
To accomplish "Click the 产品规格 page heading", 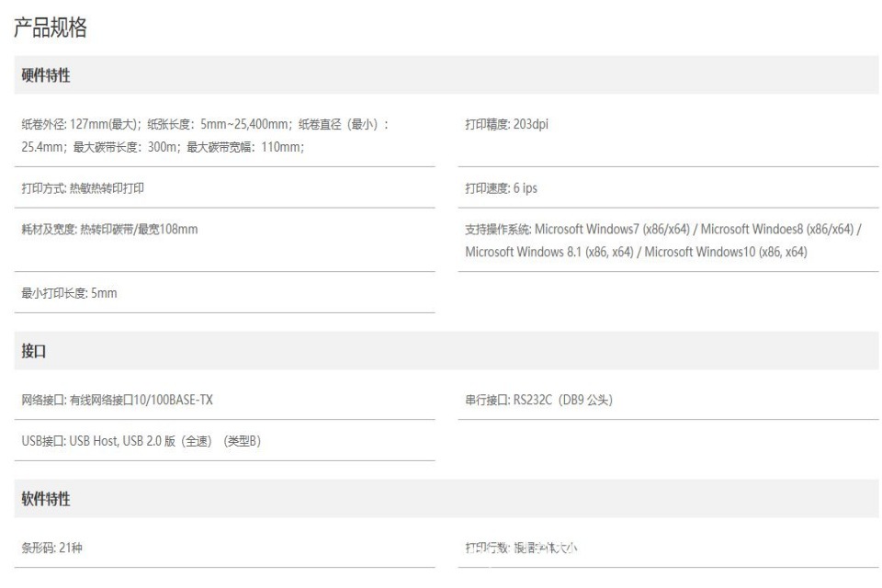I will click(51, 28).
